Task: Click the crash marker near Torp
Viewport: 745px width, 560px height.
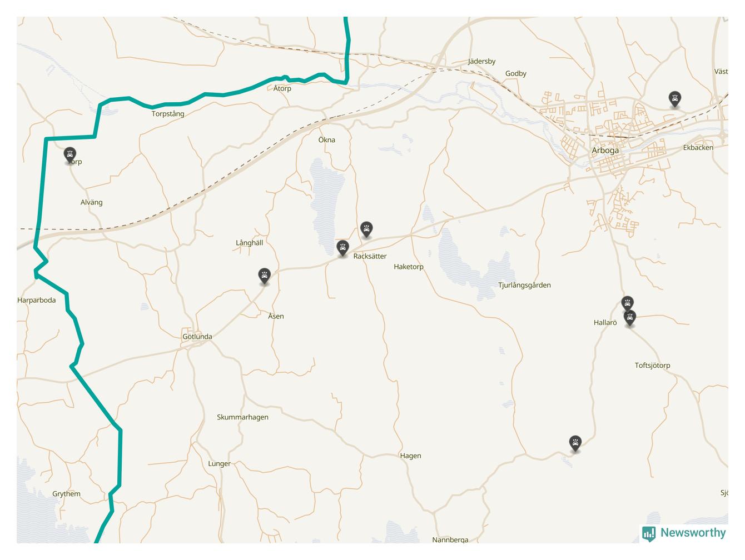Action: pyautogui.click(x=70, y=155)
